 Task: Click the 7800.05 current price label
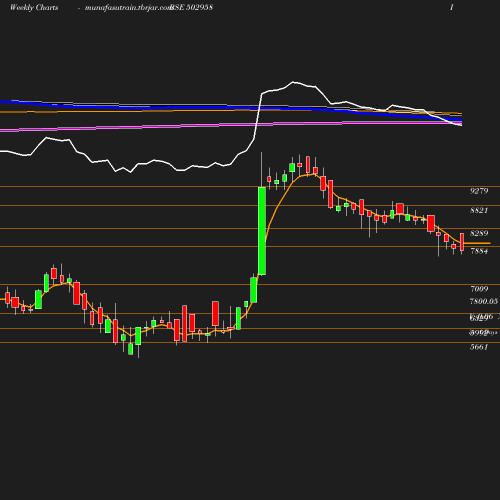(x=484, y=301)
